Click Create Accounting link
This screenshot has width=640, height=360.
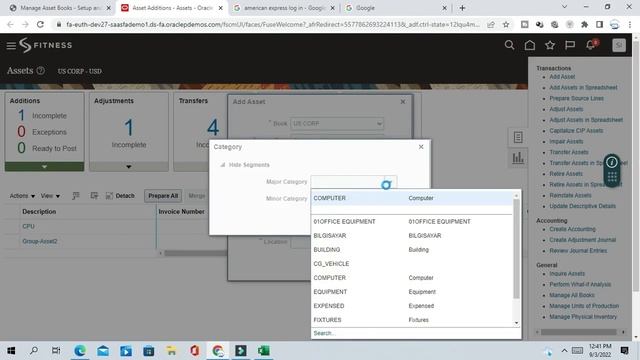572,229
